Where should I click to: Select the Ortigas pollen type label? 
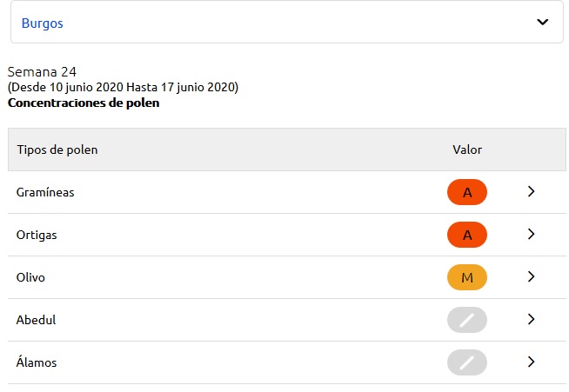click(37, 235)
